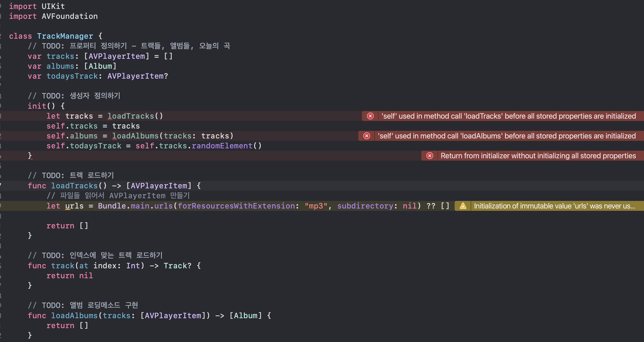Click the func track(at index:) declaration
The height and width of the screenshot is (342, 644).
click(63, 266)
